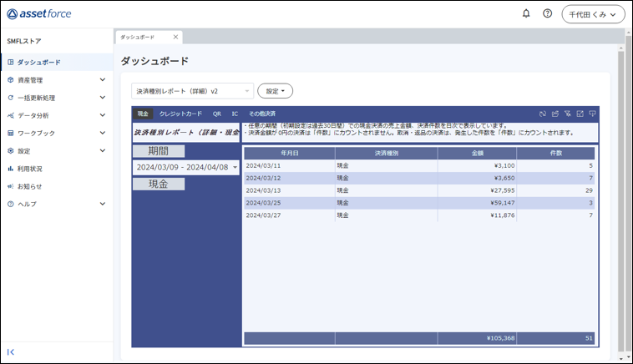Click the clear filter icon
The image size is (633, 364).
pos(568,114)
